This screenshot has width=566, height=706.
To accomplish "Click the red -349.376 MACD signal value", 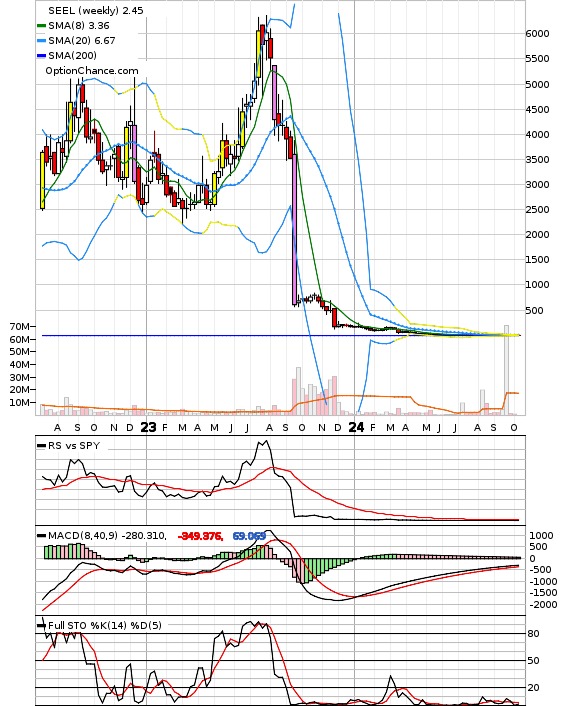I will 200,536.
